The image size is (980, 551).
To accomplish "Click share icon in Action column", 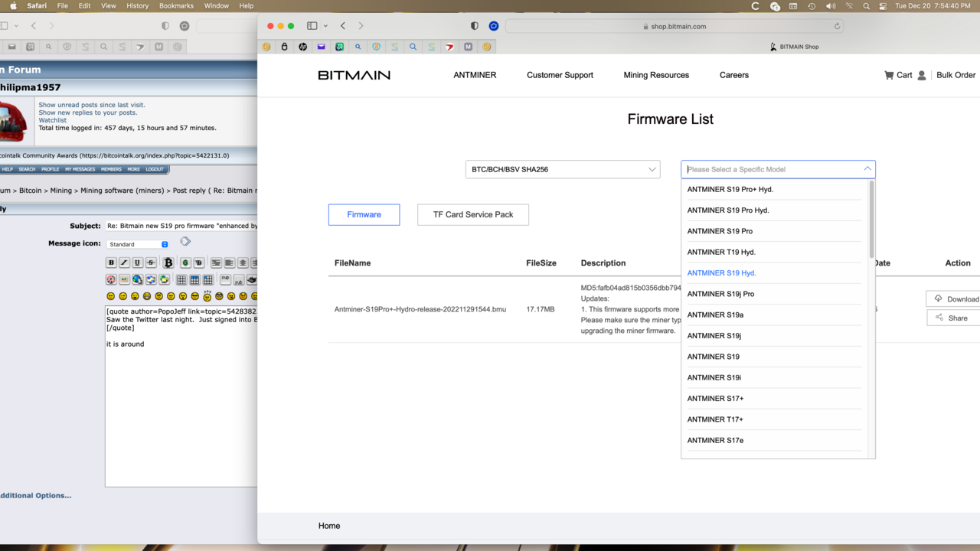I will 939,318.
